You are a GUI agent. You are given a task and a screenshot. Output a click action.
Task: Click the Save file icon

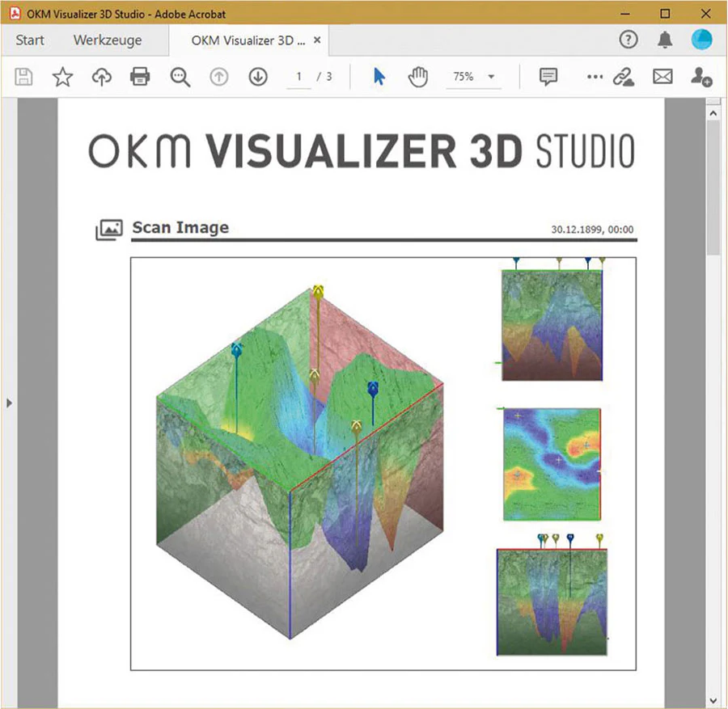pos(23,77)
